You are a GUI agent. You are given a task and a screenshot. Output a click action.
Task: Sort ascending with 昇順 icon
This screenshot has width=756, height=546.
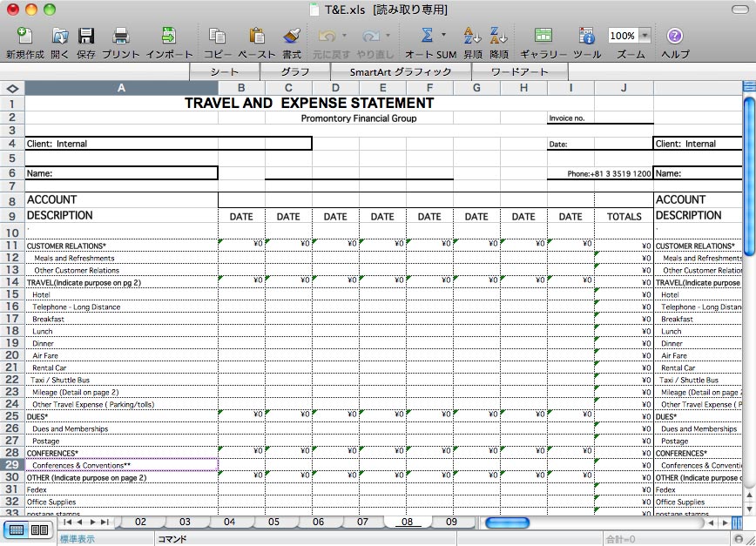(472, 37)
